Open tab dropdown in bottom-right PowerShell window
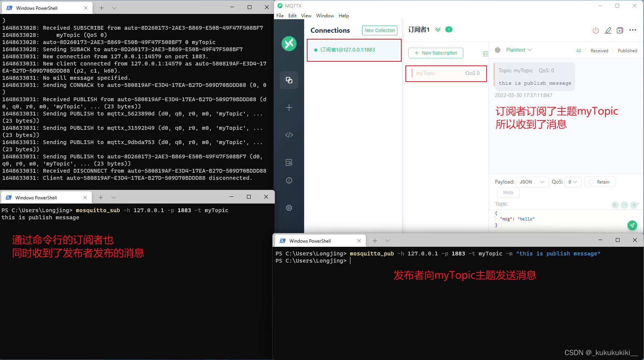Screen dimensions: 644x360 [x=388, y=241]
